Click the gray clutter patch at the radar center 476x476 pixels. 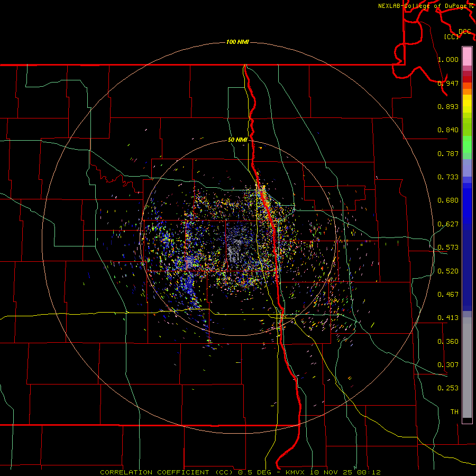pyautogui.click(x=235, y=251)
